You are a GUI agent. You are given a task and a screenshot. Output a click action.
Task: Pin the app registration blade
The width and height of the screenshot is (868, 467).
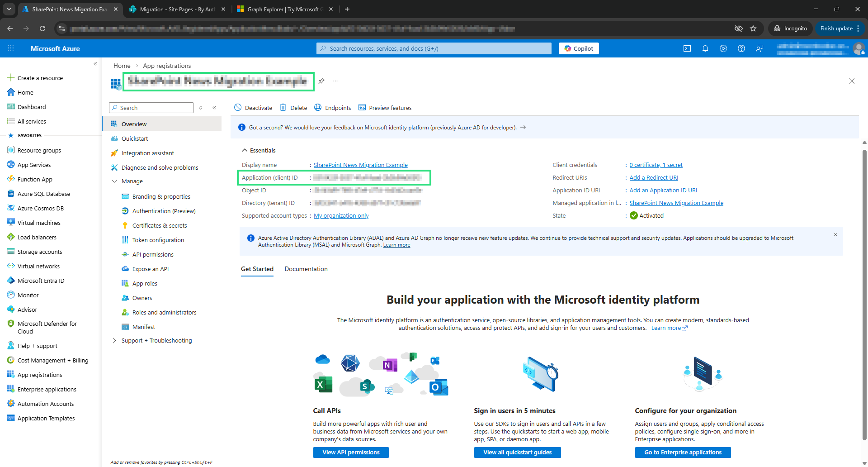coord(321,81)
